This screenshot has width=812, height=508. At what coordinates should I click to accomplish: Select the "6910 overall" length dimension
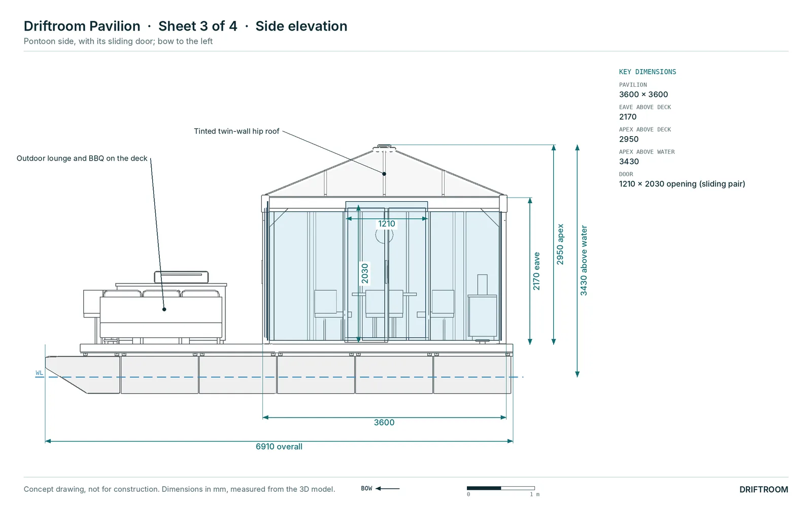[279, 447]
